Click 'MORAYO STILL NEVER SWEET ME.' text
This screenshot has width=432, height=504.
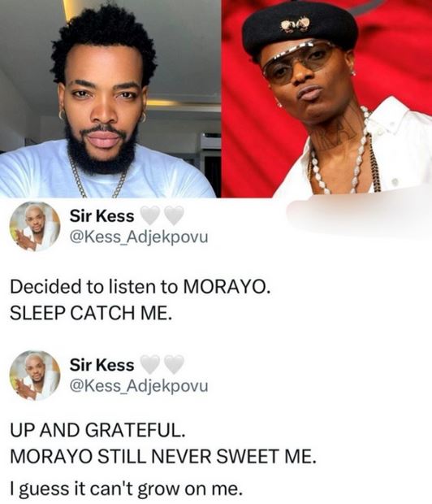click(x=163, y=456)
